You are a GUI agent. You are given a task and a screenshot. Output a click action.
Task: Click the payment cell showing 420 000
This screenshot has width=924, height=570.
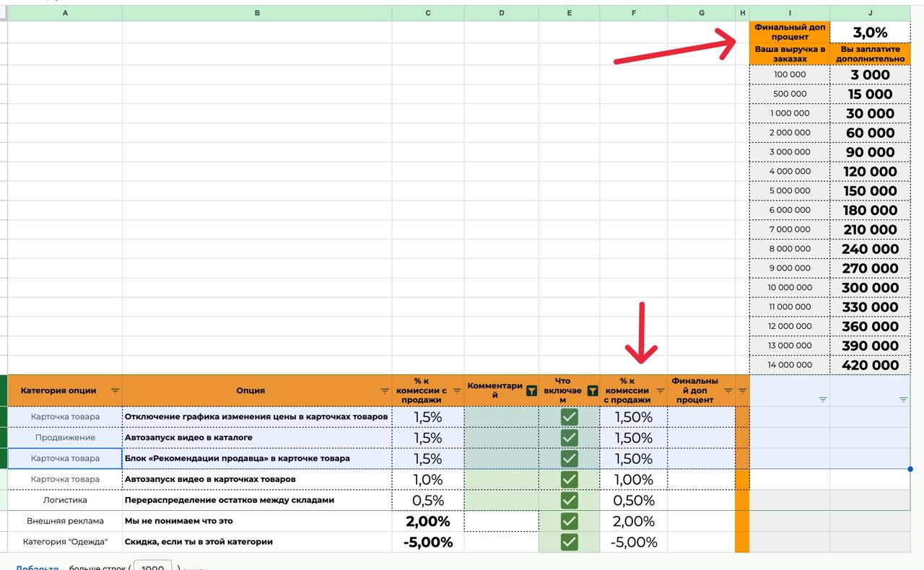pos(871,365)
